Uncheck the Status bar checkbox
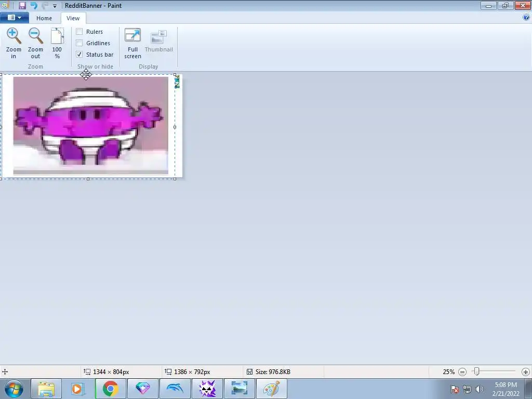This screenshot has width=532, height=399. coord(79,54)
